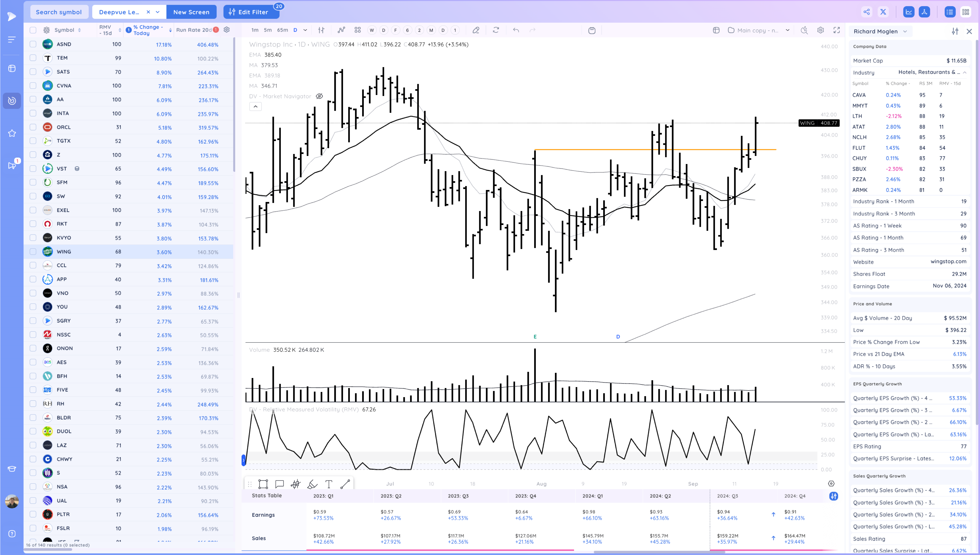Tick the checkbox next to WING
Image resolution: width=980 pixels, height=555 pixels.
pyautogui.click(x=33, y=252)
